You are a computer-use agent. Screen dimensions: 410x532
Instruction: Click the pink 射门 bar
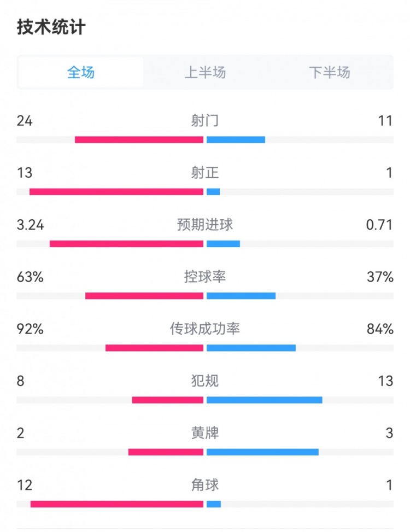tap(139, 140)
